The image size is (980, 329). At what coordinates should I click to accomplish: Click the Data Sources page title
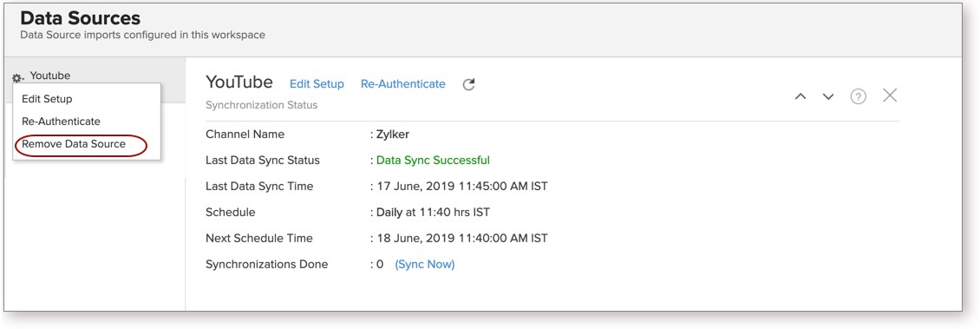81,18
